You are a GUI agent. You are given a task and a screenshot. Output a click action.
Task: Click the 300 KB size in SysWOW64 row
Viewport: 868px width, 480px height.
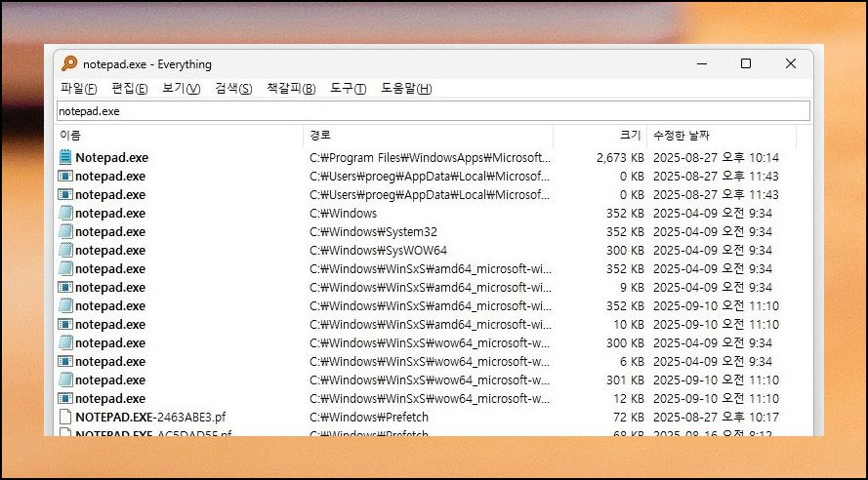pos(625,250)
